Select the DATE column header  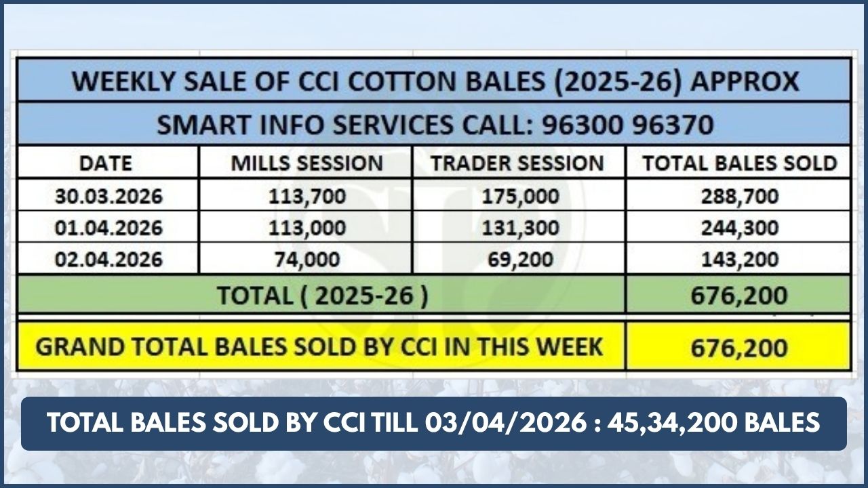(106, 163)
